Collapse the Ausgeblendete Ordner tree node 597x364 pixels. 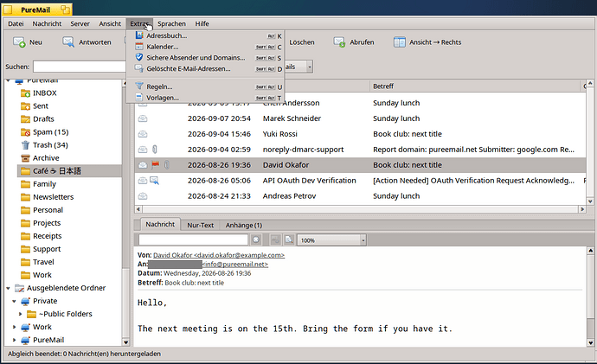8,288
